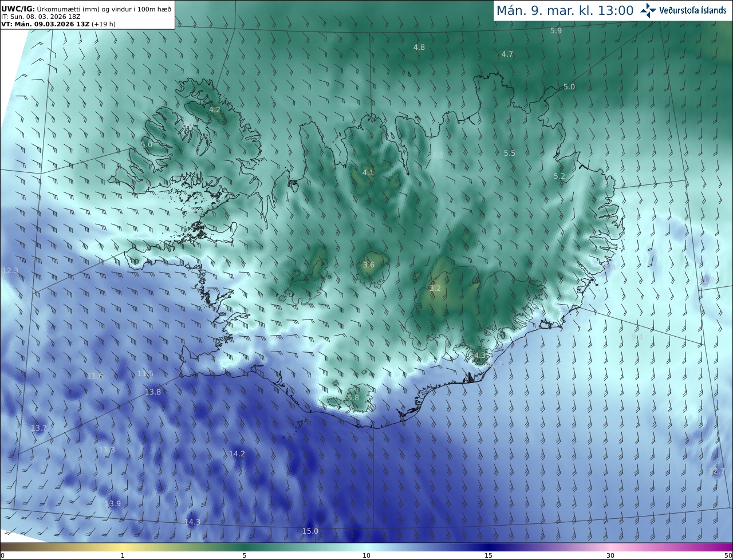Viewport: 733px width, 560px height.
Task: Click the 12.7 value at the right edge
Action: pyautogui.click(x=717, y=471)
